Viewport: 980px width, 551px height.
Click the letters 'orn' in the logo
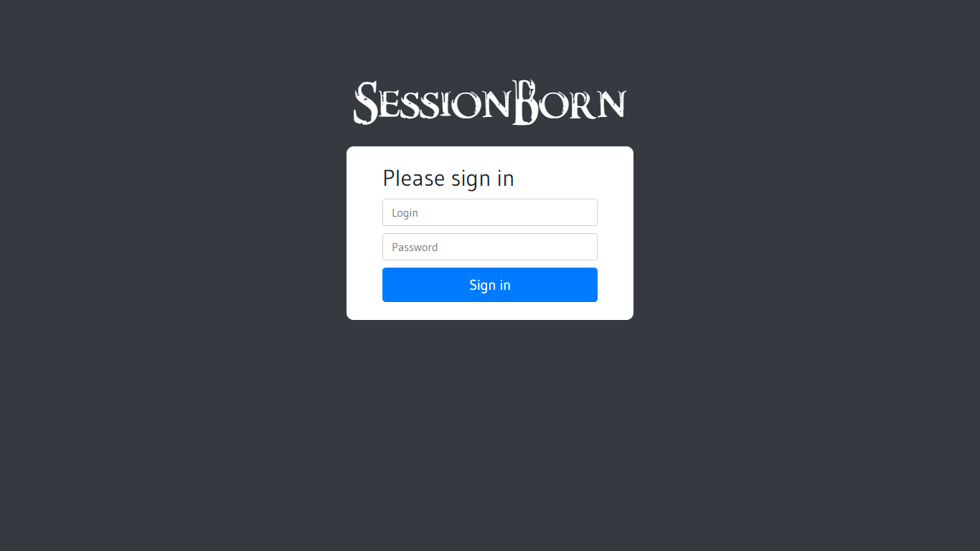[x=583, y=105]
